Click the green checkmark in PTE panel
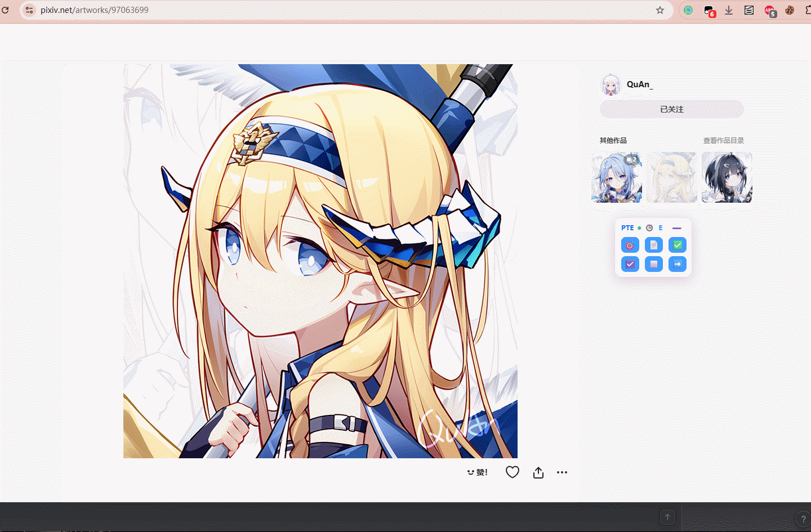Screen dimensions: 811x532 678,245
